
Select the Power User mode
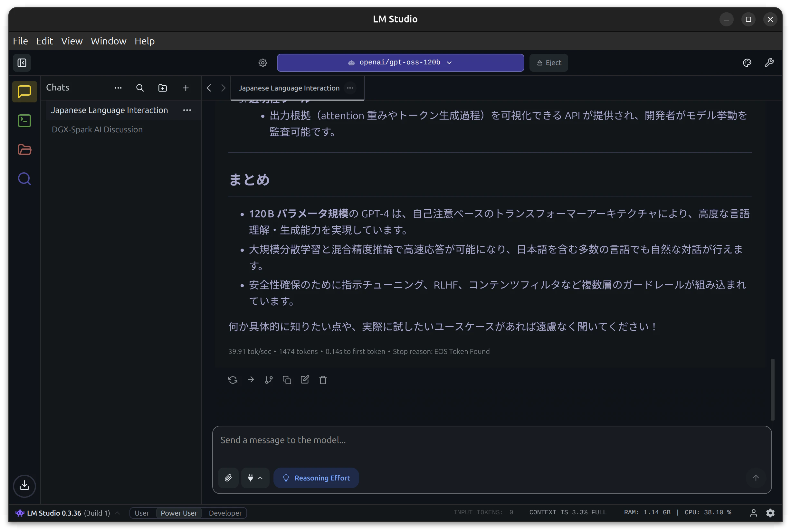(x=179, y=513)
